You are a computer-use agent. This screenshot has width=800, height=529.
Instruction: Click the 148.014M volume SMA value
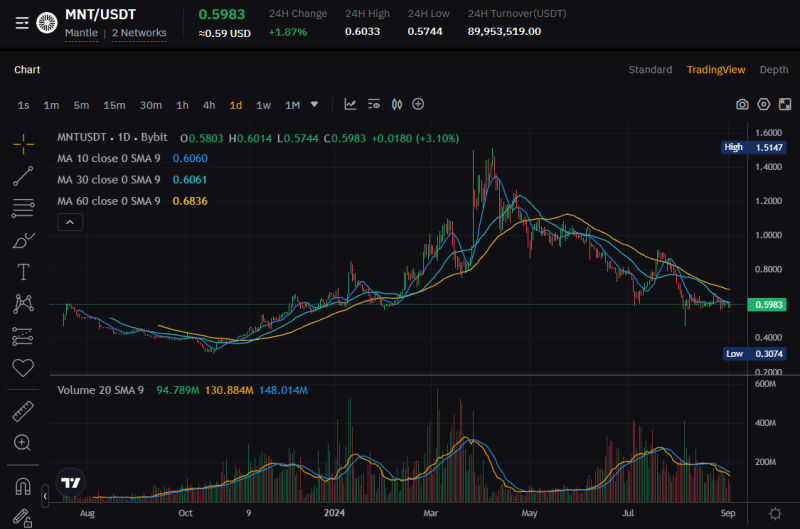pyautogui.click(x=283, y=390)
